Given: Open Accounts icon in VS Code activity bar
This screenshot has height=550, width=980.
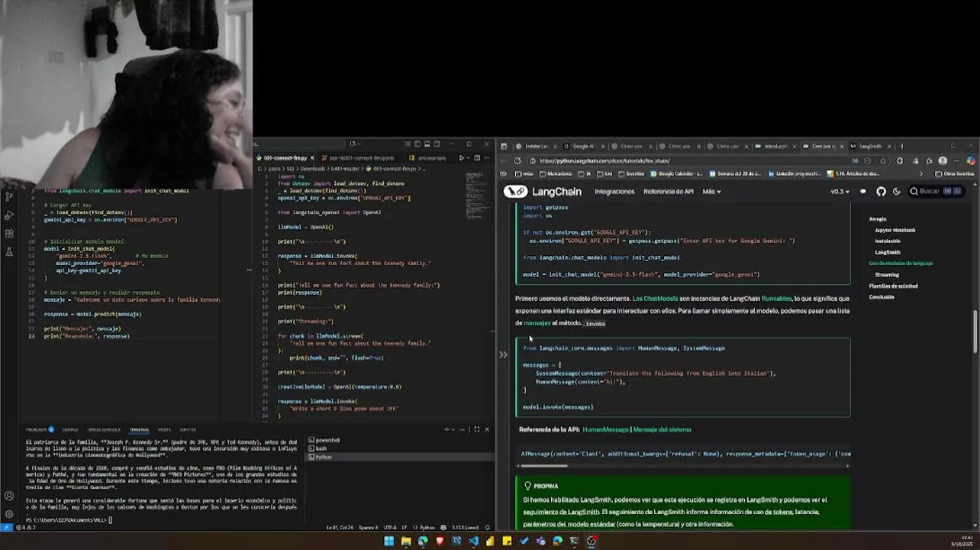Looking at the screenshot, I should click(x=8, y=496).
